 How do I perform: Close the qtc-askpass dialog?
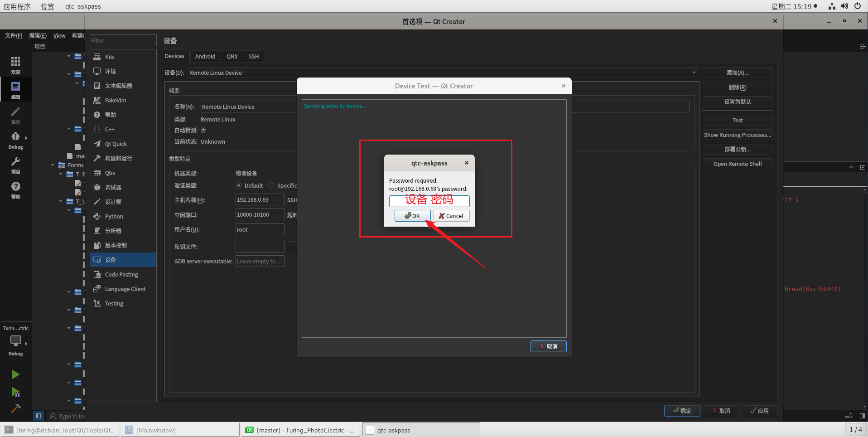pyautogui.click(x=466, y=163)
